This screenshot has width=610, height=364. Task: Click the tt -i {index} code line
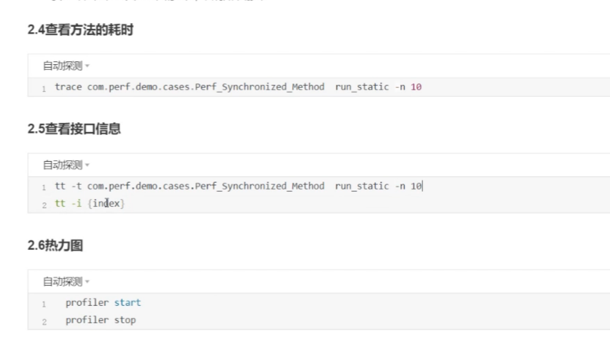(89, 204)
